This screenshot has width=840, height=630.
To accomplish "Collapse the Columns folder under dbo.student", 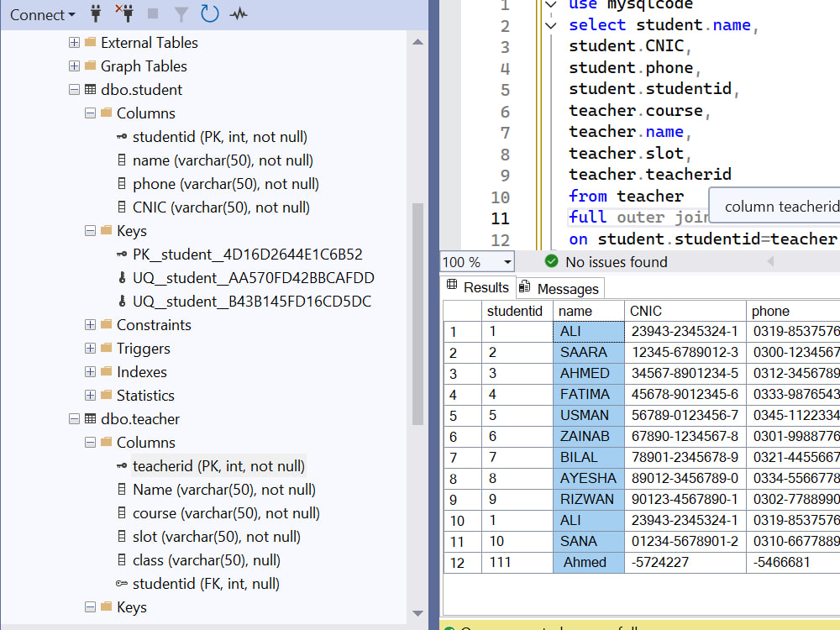I will [91, 113].
